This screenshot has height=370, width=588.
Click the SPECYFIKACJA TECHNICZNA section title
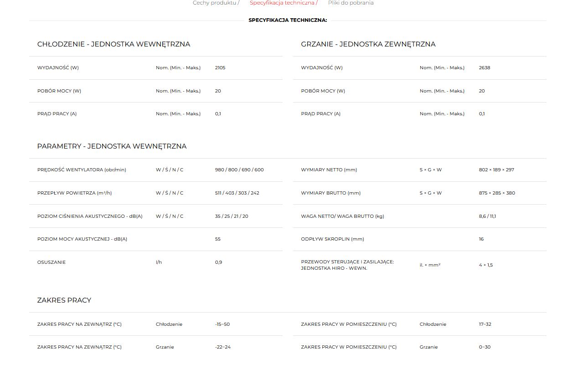pos(288,20)
